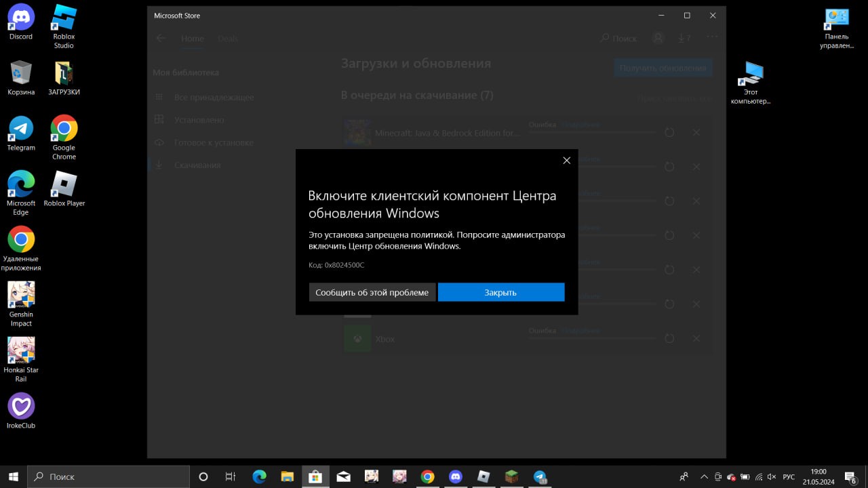
Task: Open Discord from the taskbar
Action: (x=455, y=476)
